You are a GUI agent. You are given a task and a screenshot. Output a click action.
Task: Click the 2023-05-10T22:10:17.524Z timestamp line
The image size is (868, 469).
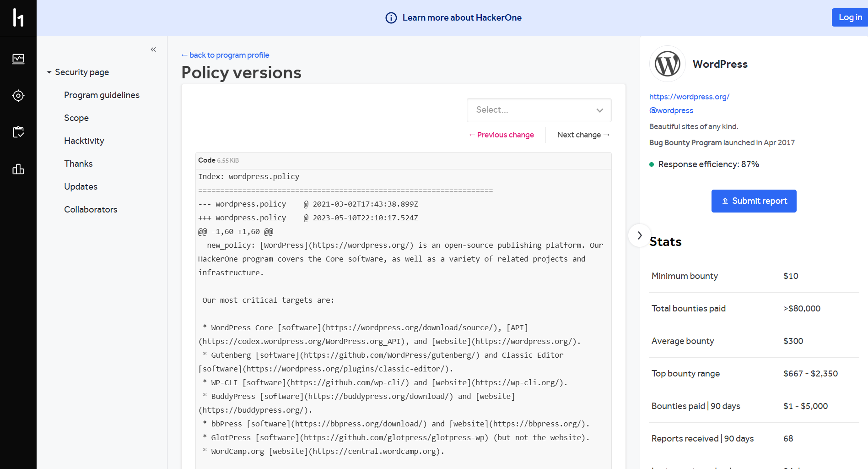tap(308, 218)
